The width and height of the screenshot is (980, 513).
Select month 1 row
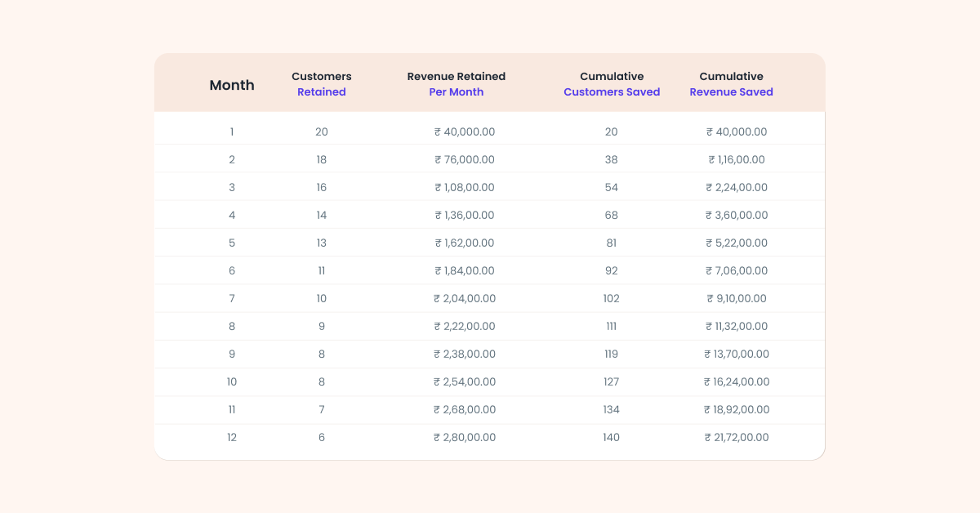pos(231,132)
